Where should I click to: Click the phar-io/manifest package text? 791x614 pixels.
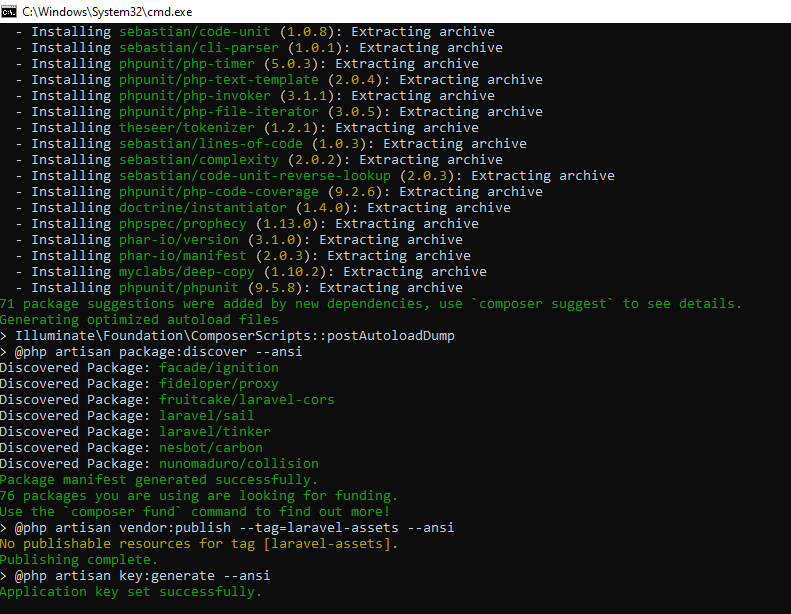[x=183, y=256]
